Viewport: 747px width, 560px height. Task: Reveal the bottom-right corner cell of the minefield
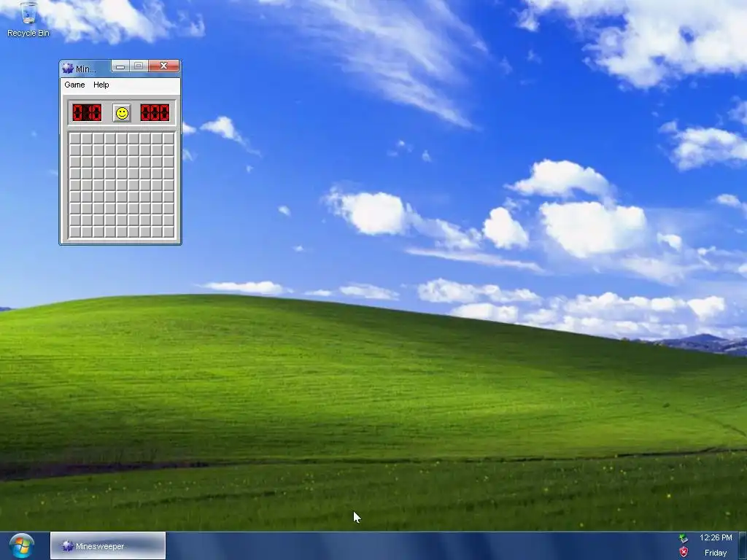[169, 232]
